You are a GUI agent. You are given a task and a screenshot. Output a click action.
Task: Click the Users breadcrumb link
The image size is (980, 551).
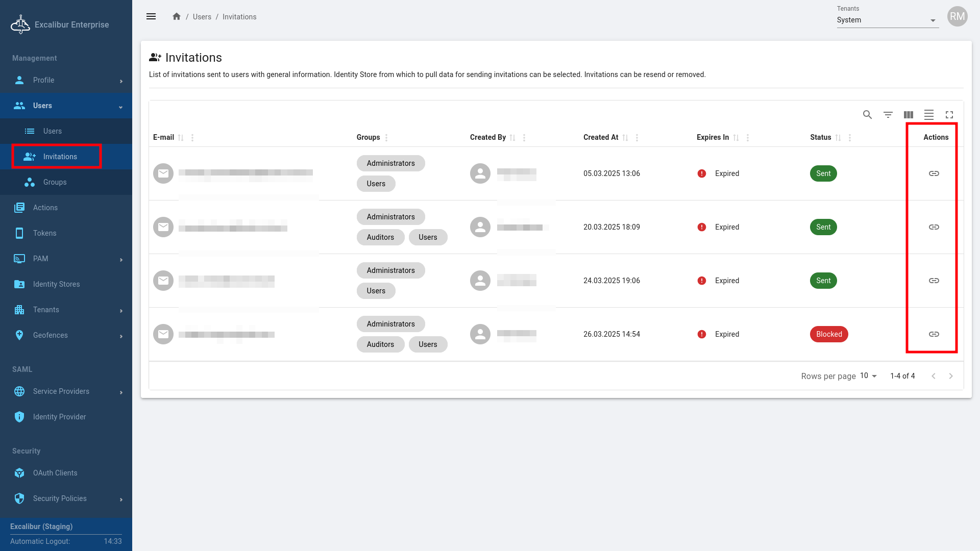(202, 17)
